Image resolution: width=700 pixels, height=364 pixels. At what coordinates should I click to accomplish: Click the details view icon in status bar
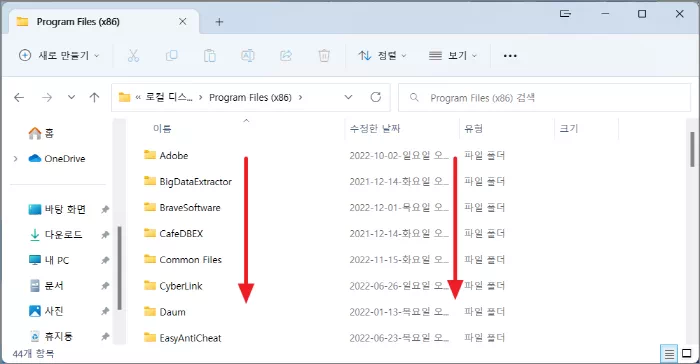tap(669, 355)
